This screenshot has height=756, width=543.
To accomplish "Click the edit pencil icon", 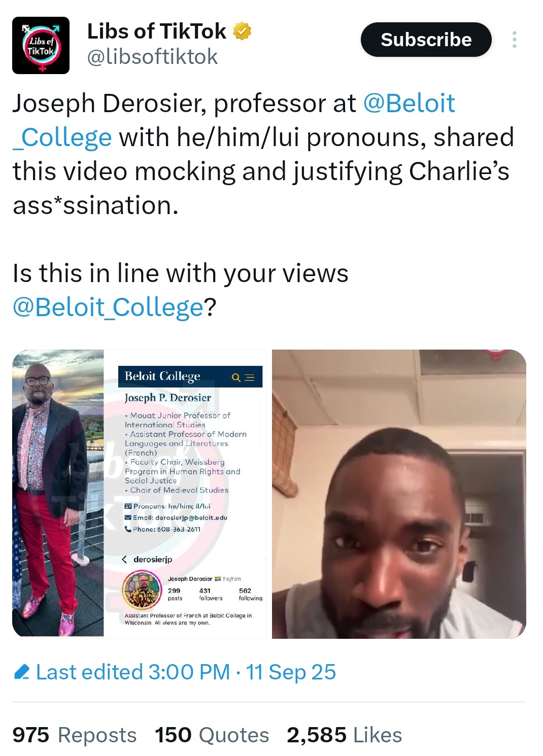I will [x=22, y=672].
